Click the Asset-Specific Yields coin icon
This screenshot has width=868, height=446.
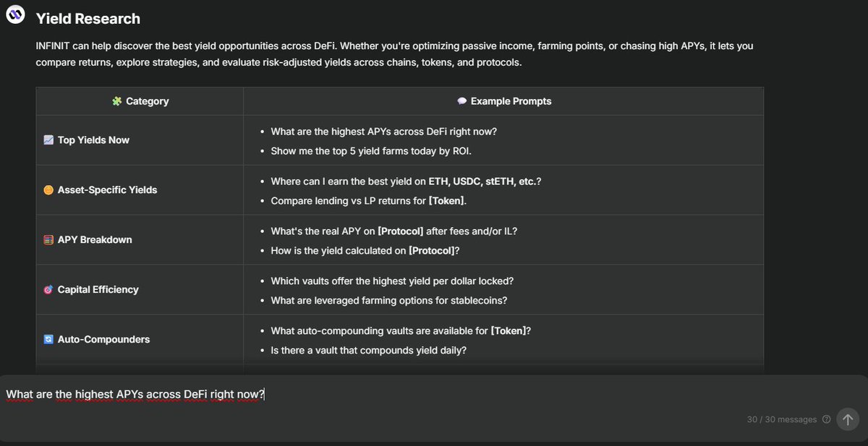48,190
